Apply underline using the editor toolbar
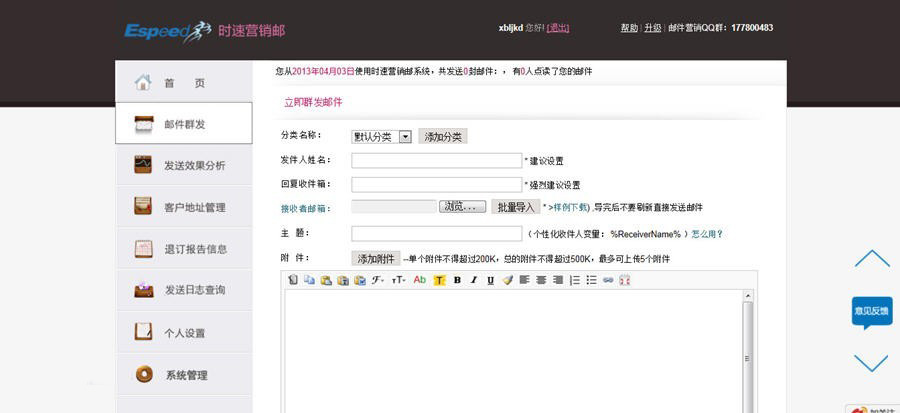The image size is (900, 413). click(490, 281)
